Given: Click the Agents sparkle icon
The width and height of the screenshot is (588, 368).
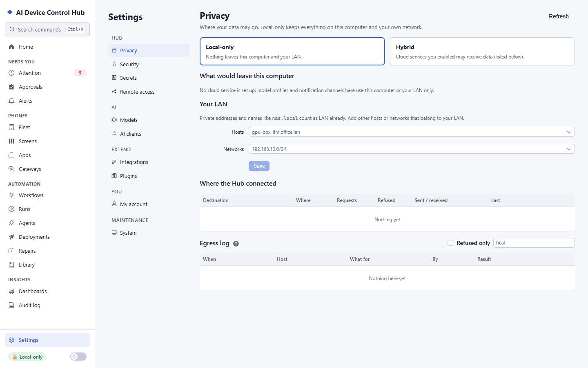Looking at the screenshot, I should tap(11, 223).
